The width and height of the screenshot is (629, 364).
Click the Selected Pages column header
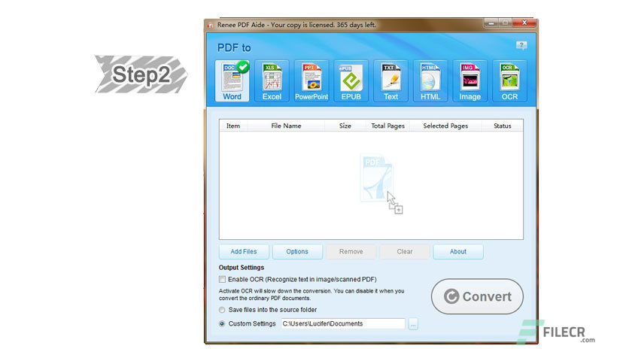(445, 126)
